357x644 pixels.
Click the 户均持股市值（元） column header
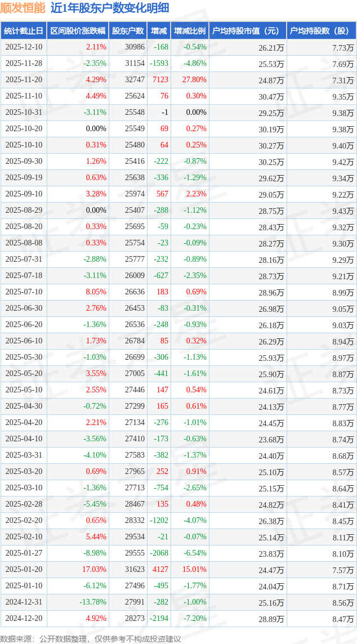pos(247,31)
